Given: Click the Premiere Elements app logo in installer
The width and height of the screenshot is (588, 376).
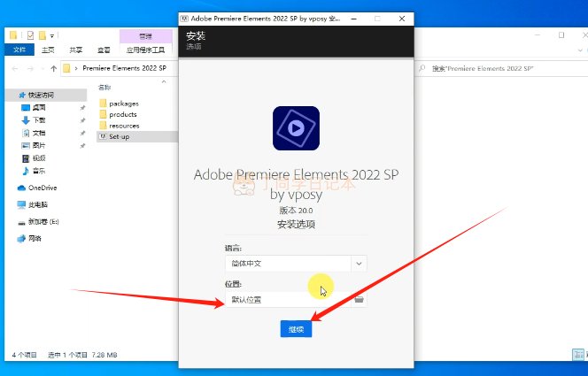Looking at the screenshot, I should pyautogui.click(x=296, y=128).
